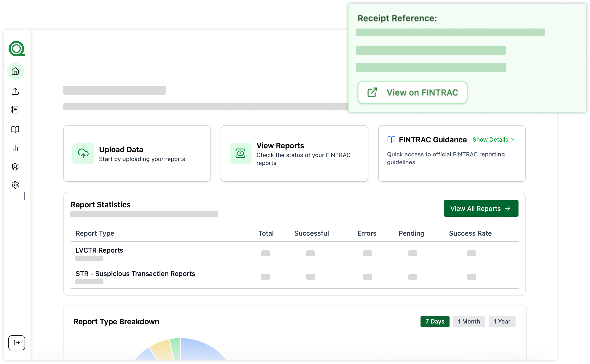Screen dimensions: 590x364
Task: Click the View All Reports button
Action: click(x=481, y=208)
